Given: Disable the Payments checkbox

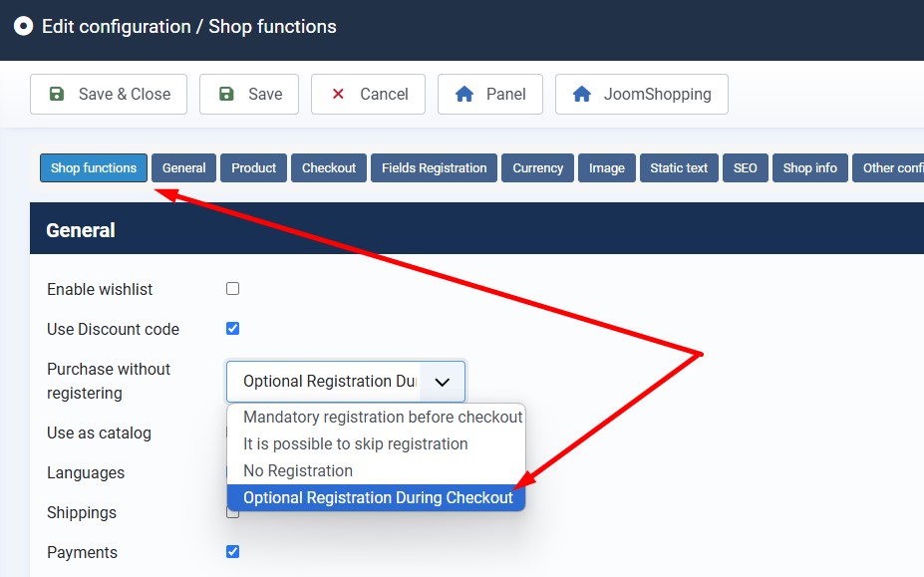Looking at the screenshot, I should click(232, 552).
